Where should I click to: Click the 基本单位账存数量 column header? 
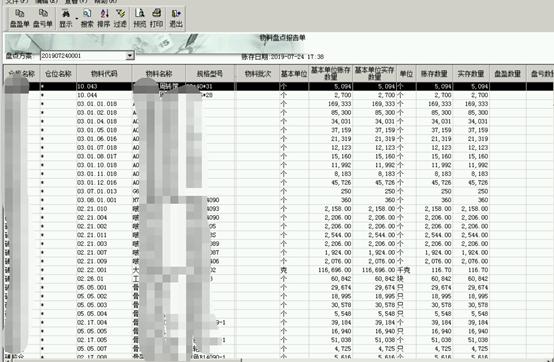click(x=331, y=74)
